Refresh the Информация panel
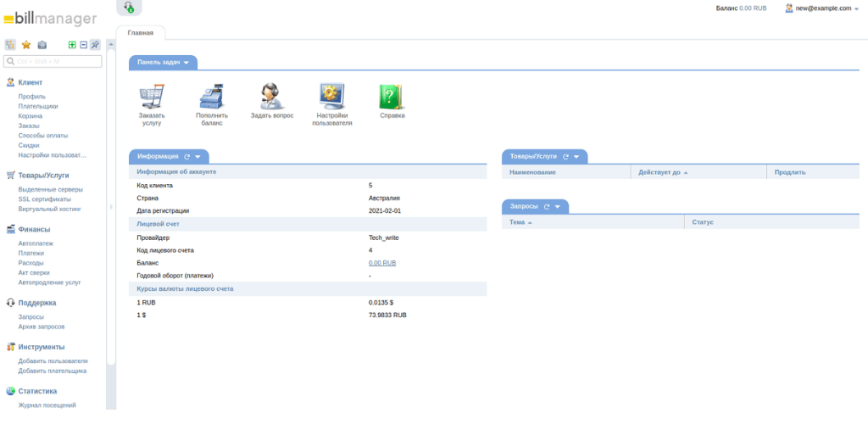Image resolution: width=868 pixels, height=447 pixels. 187,157
